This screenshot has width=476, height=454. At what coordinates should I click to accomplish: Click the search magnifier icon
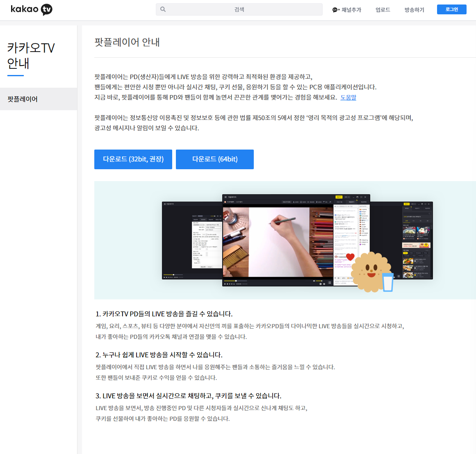pyautogui.click(x=163, y=9)
